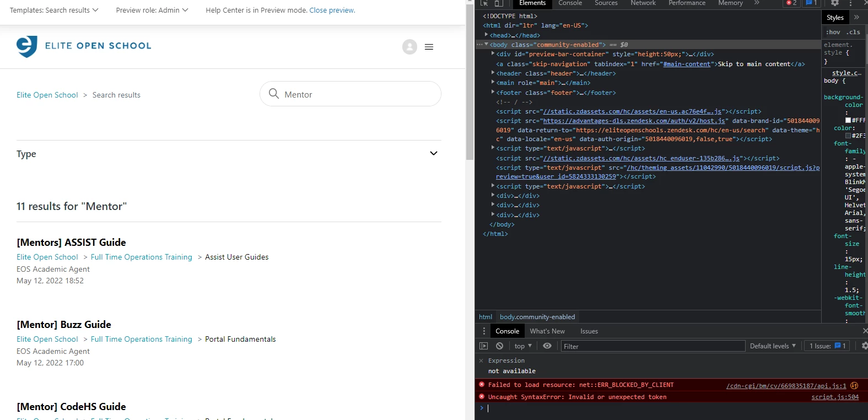868x420 pixels.
Task: Open script.js:504 source link
Action: [x=835, y=397]
